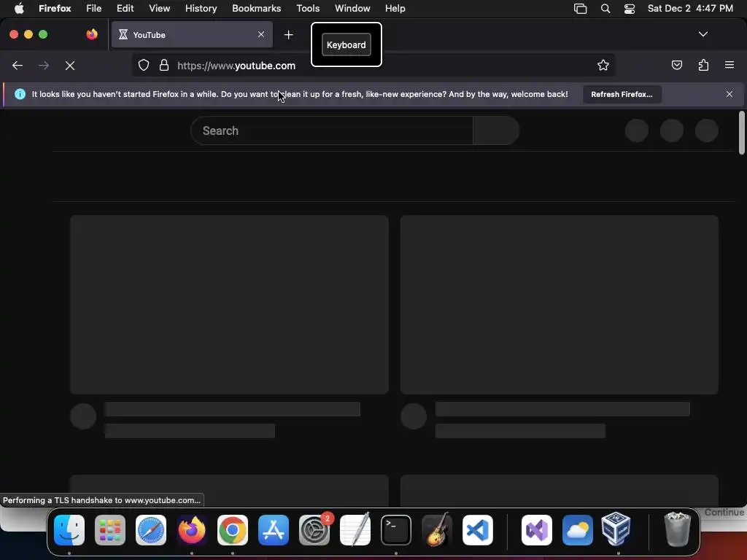The image size is (747, 560).
Task: Click the page vertical scrollbar
Action: (741, 133)
